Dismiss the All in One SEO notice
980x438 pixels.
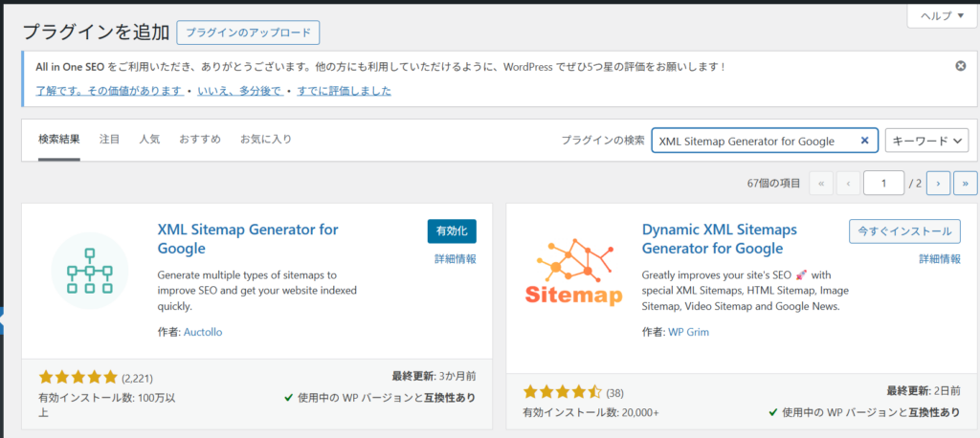click(961, 66)
